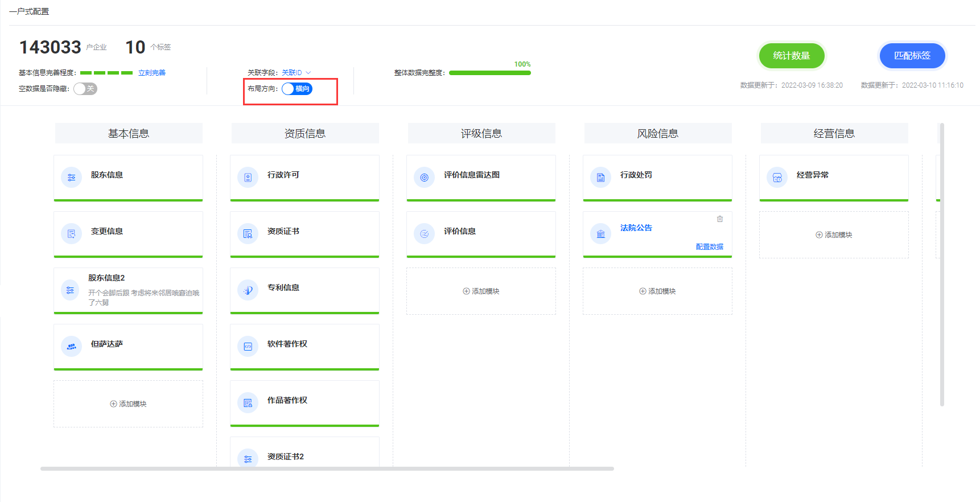Click the 经营异常 card title

click(x=813, y=175)
